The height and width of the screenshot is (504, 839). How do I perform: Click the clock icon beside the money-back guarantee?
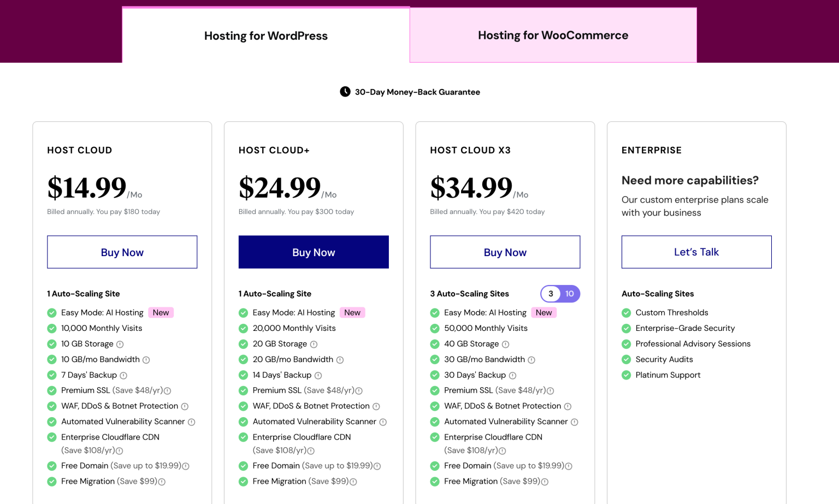coord(345,92)
